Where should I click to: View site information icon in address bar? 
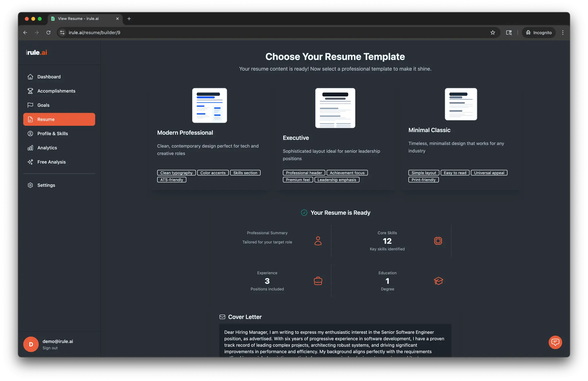[x=62, y=32]
